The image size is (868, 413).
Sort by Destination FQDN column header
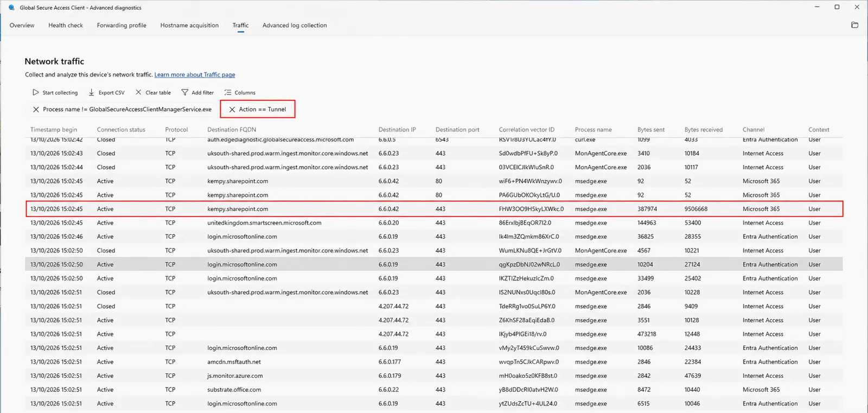(x=232, y=130)
